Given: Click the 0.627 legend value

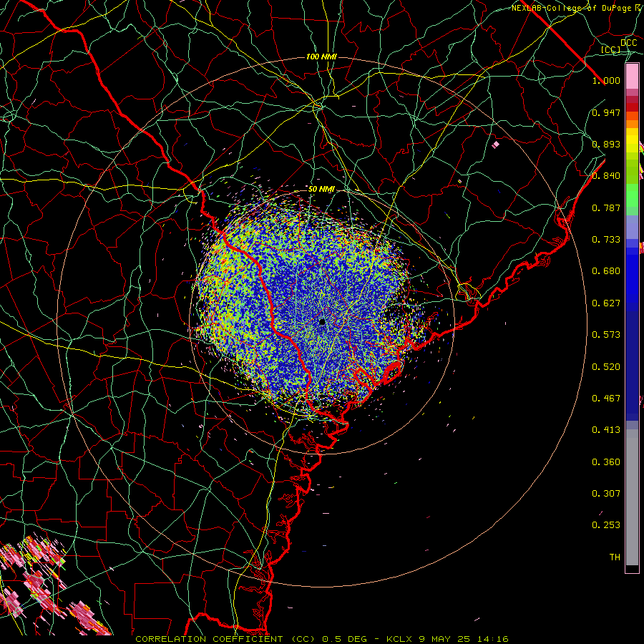Looking at the screenshot, I should click(x=606, y=303).
